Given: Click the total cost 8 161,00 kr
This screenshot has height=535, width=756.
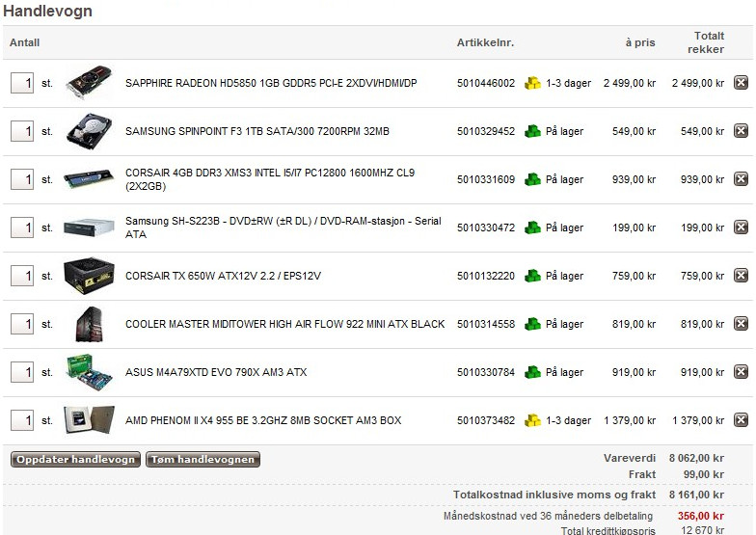Looking at the screenshot, I should tap(696, 495).
